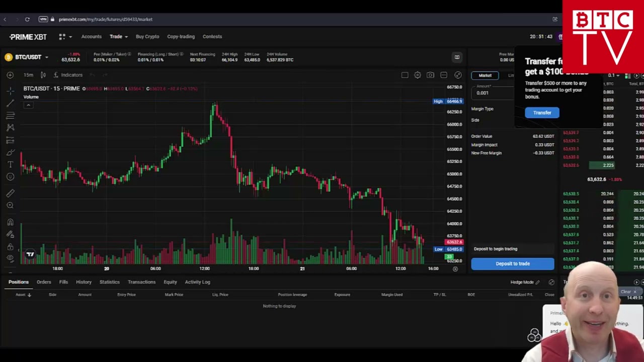
Task: Switch to the Transactions tab
Action: [141, 282]
